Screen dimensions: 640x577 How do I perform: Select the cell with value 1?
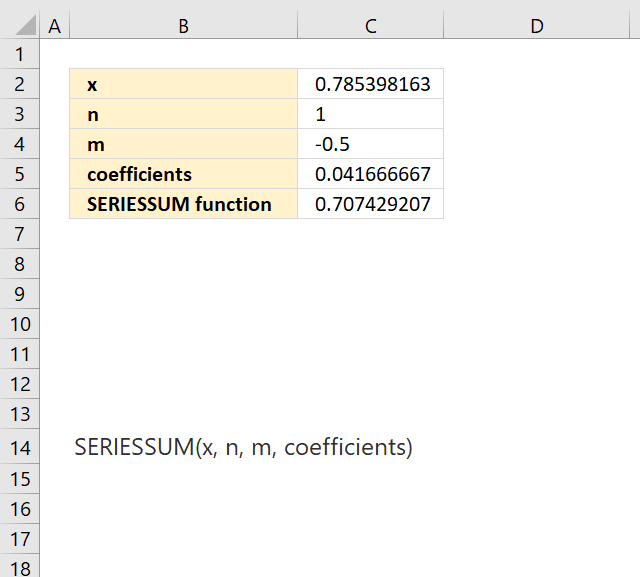[x=371, y=114]
